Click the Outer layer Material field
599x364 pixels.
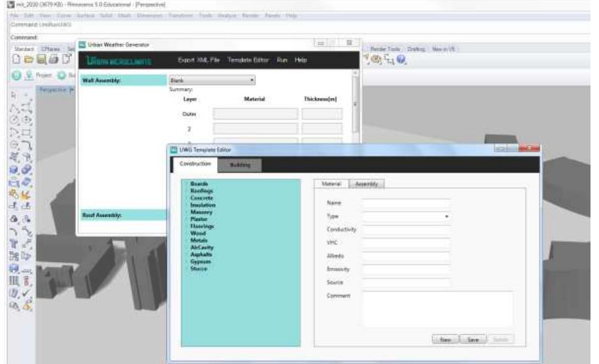[x=256, y=114]
